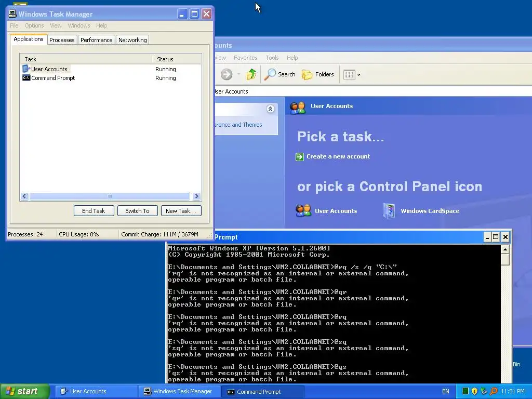The width and height of the screenshot is (532, 399).
Task: Maximize the Command Prompt window
Action: tap(496, 237)
